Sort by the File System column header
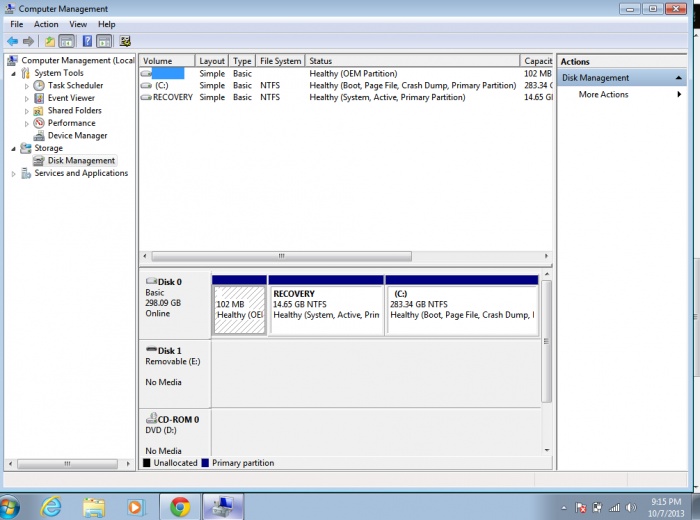Viewport: 700px width, 520px height. pos(280,61)
